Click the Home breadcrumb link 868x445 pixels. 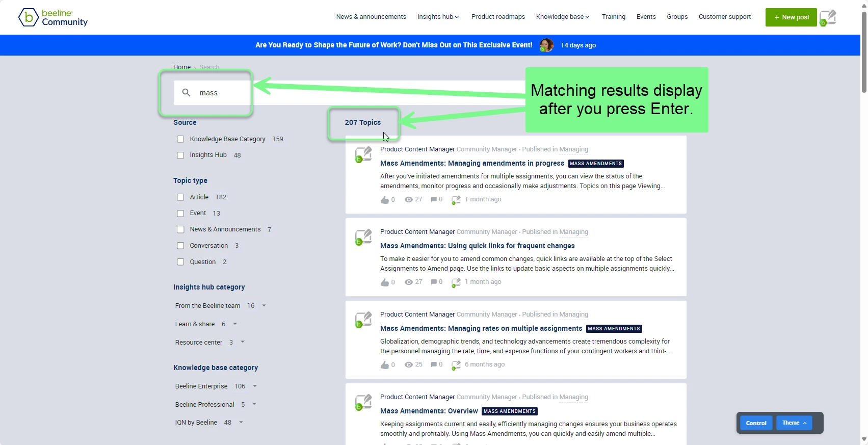181,67
